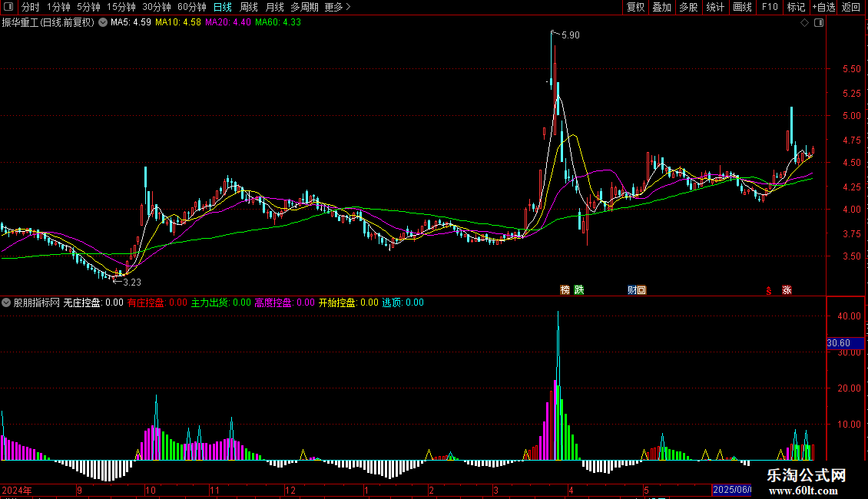The height and width of the screenshot is (499, 868).
Task: Select the 60分钟 period
Action: click(x=191, y=7)
